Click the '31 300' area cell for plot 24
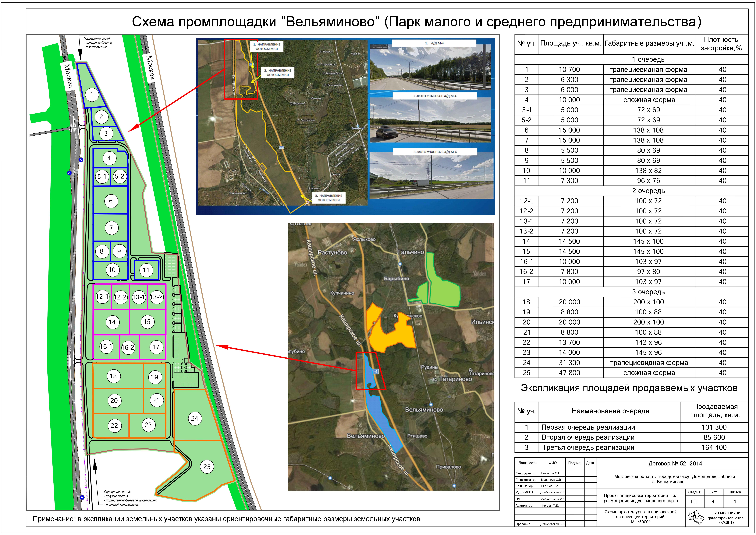 click(x=571, y=363)
